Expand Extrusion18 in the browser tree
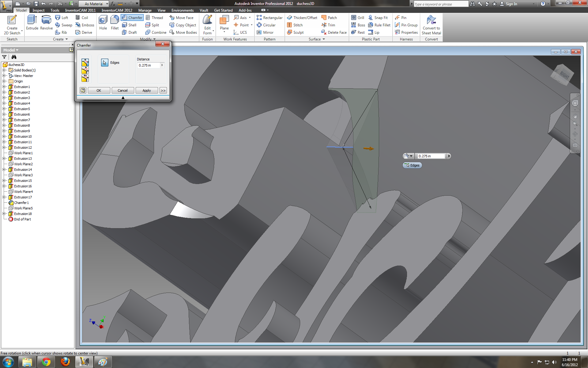 pos(4,214)
